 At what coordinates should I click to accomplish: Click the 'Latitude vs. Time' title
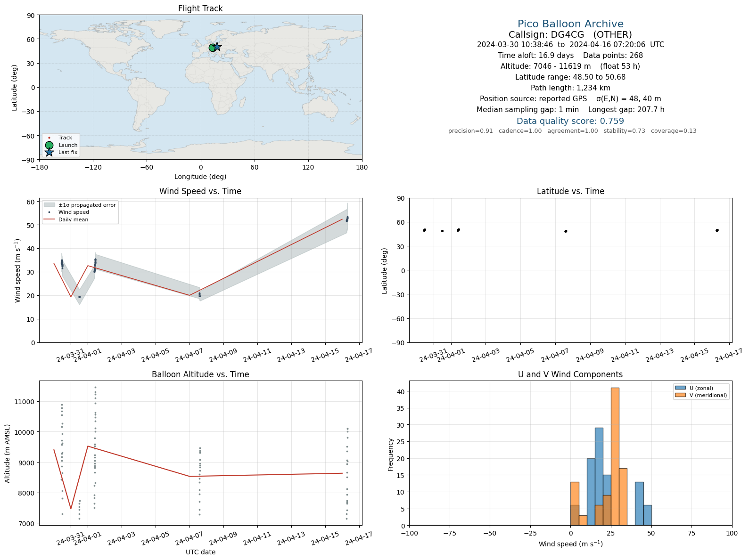(570, 191)
